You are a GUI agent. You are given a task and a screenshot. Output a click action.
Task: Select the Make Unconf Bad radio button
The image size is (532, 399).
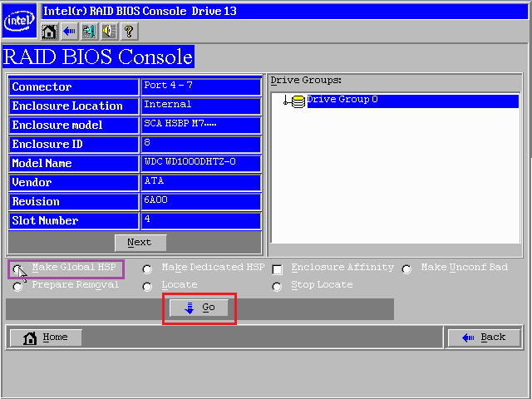(406, 269)
